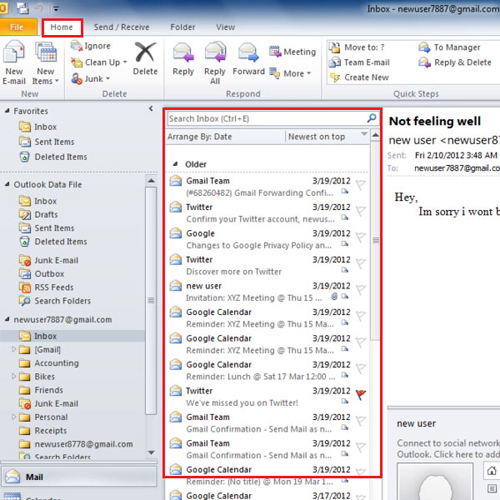Screen dimensions: 500x500
Task: Flag the Gmail Forwarding Confirmation email
Action: click(361, 184)
